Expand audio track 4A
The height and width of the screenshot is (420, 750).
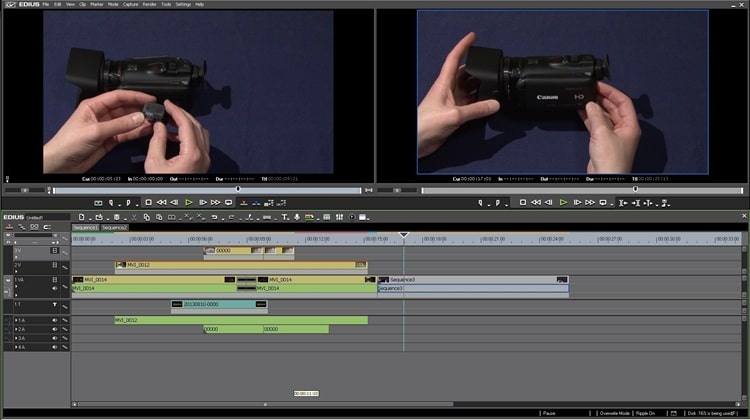(x=16, y=347)
